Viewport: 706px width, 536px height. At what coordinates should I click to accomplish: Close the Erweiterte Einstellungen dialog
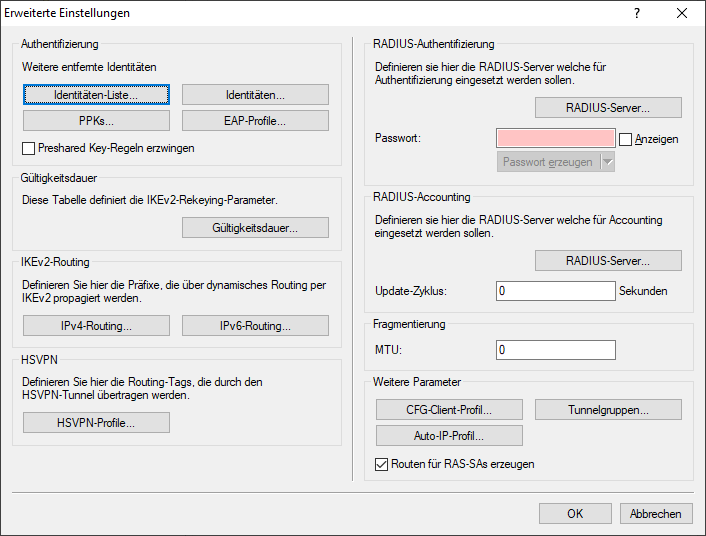click(682, 14)
